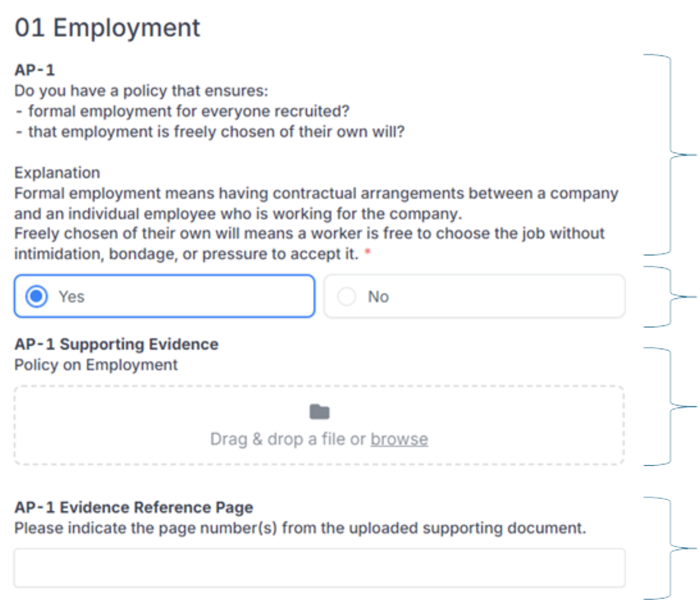This screenshot has width=700, height=600.
Task: Select the No radio button
Action: tap(346, 296)
